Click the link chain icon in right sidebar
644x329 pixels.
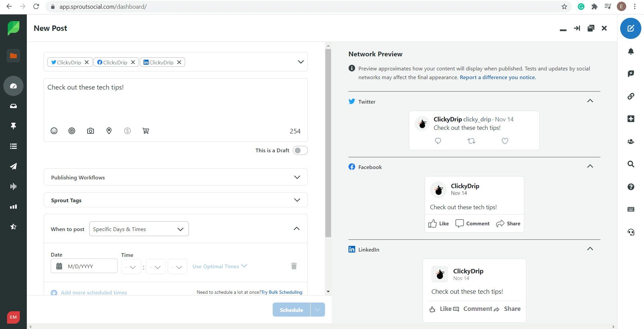pos(631,96)
